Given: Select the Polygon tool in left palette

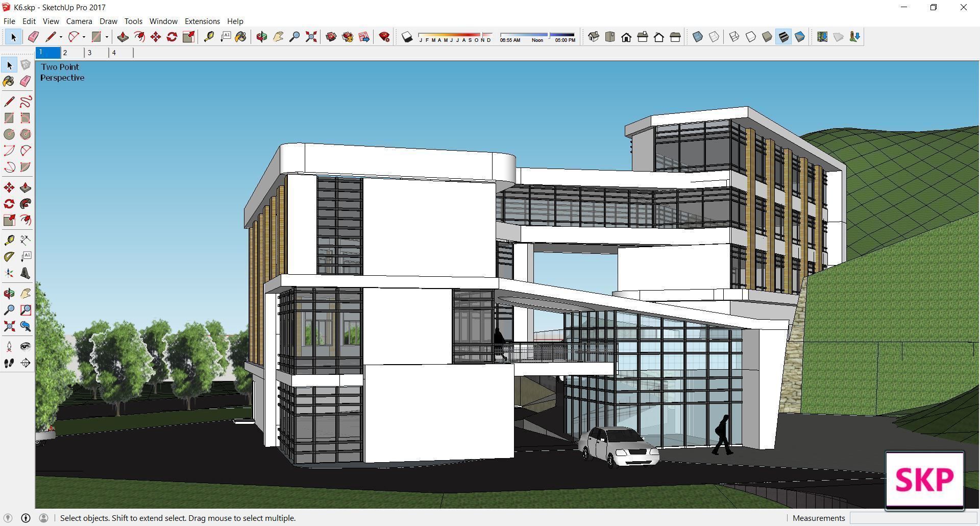Looking at the screenshot, I should coord(26,134).
